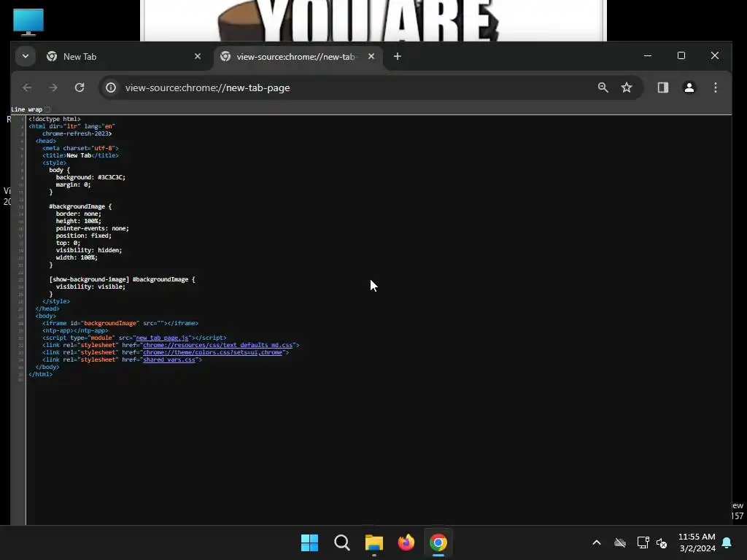Select the view-source:chrome://new-tab tab
Viewport: 747px width, 560px height.
pyautogui.click(x=298, y=57)
